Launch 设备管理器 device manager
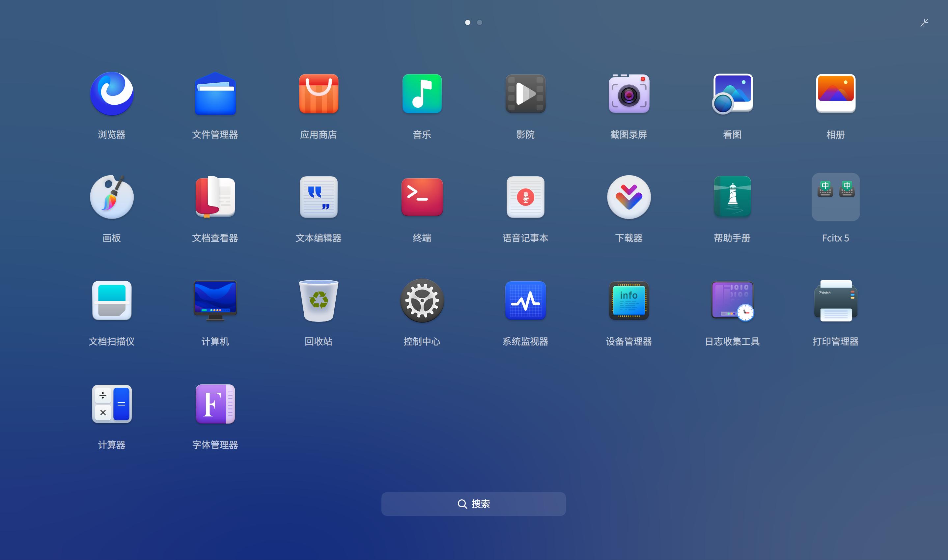Viewport: 948px width, 560px height. point(628,300)
